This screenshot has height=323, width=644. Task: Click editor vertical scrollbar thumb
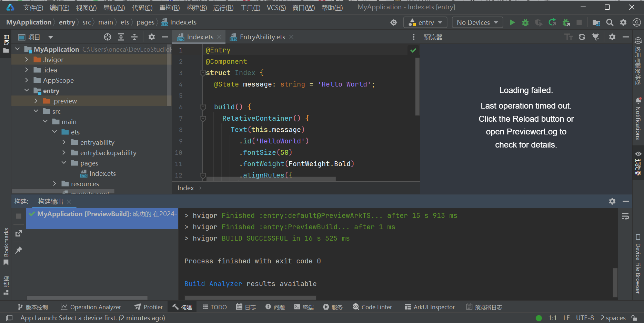tap(417, 86)
